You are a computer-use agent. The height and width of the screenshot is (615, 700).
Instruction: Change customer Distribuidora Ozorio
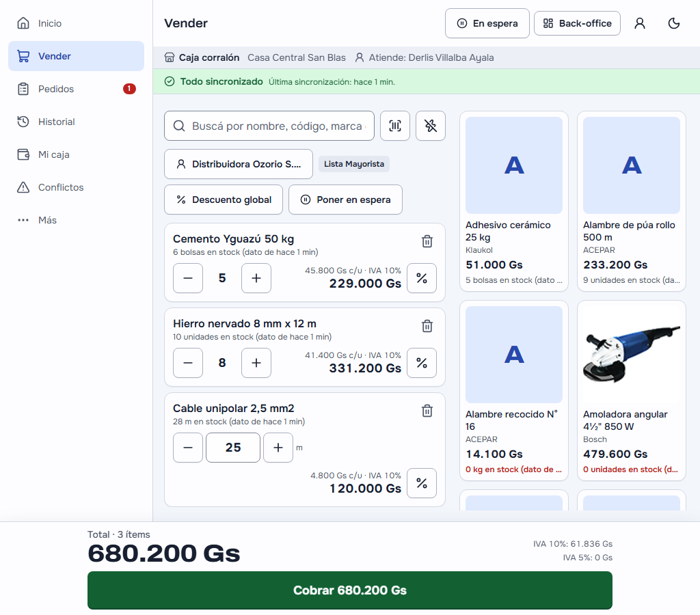coord(239,164)
